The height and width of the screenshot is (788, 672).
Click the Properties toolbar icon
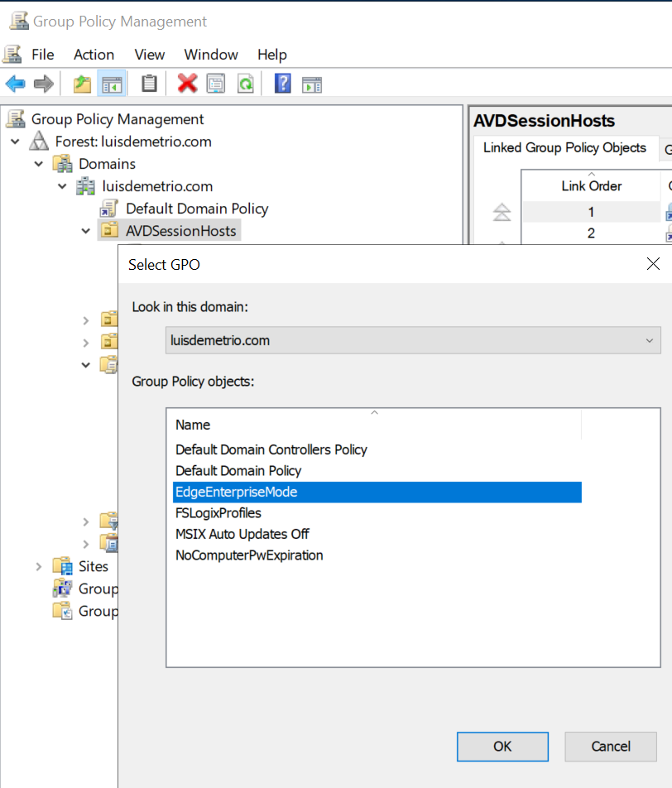tap(216, 84)
